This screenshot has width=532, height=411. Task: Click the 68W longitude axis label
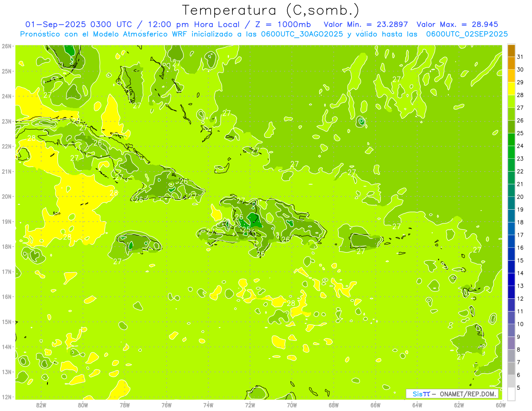pos(333,405)
